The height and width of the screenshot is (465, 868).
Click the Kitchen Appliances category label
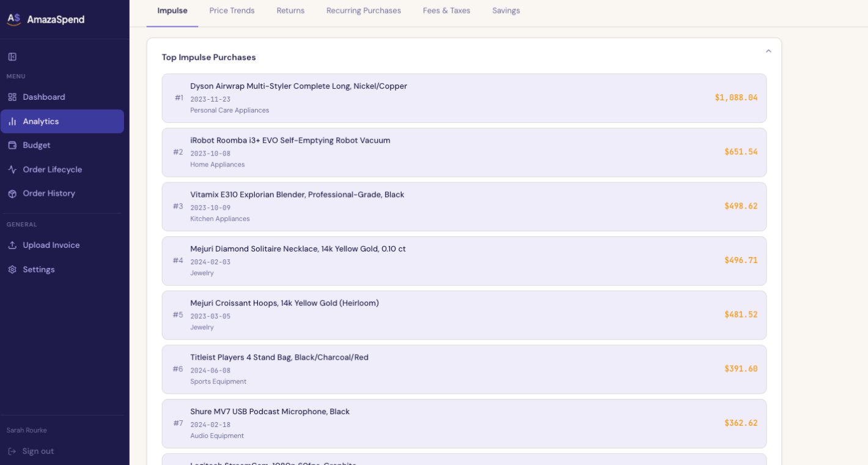coord(219,219)
